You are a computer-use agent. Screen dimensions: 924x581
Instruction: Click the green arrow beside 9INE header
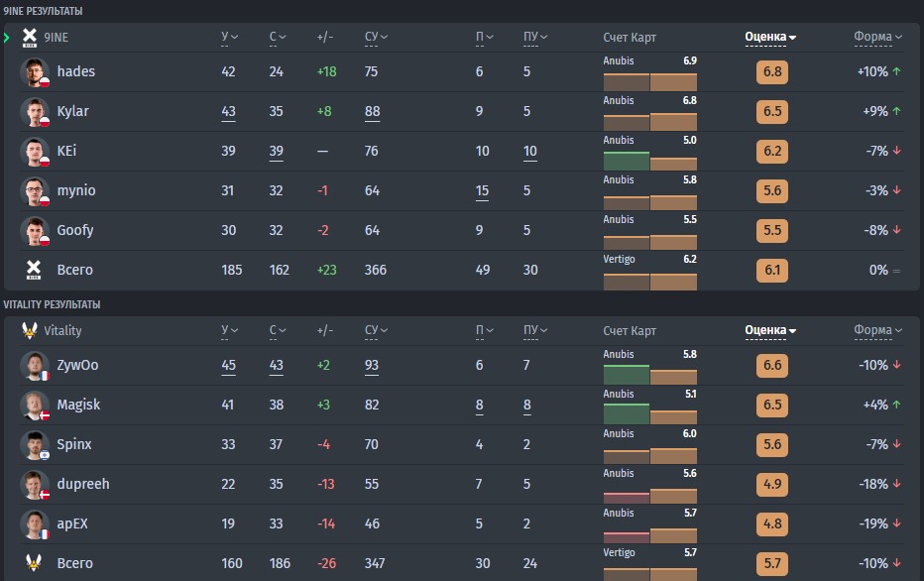click(7, 38)
